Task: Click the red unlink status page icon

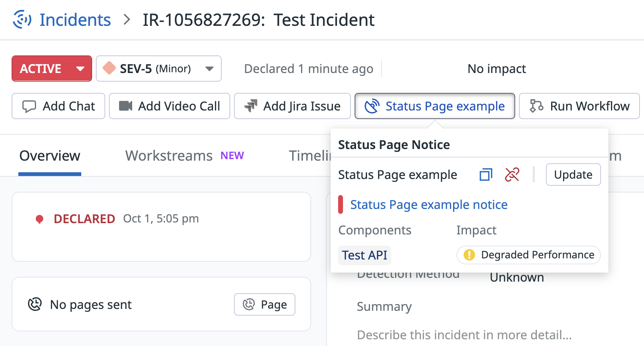Action: (x=512, y=174)
